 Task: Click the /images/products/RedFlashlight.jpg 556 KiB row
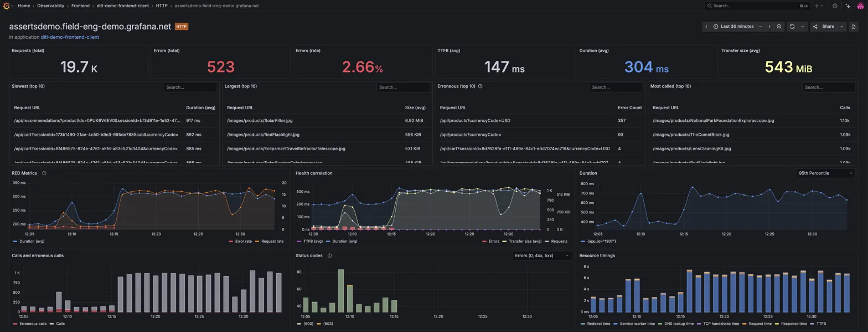tap(326, 135)
